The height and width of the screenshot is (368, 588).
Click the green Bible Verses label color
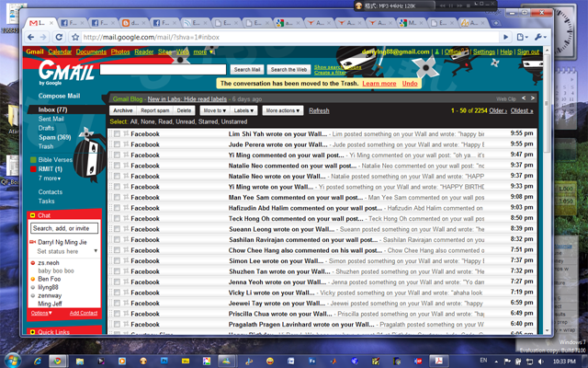33,160
